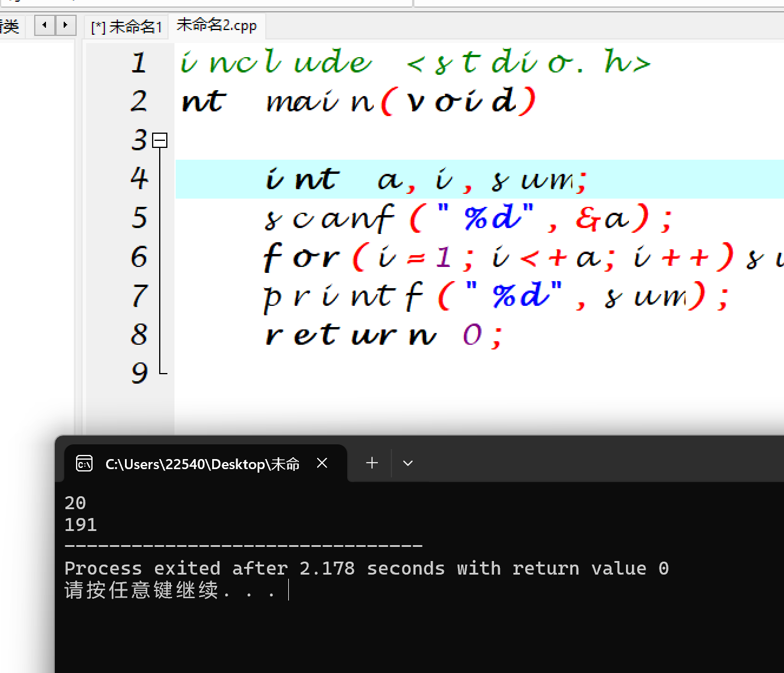Open the terminal profile dropdown chevron
This screenshot has width=784, height=673.
tap(407, 463)
